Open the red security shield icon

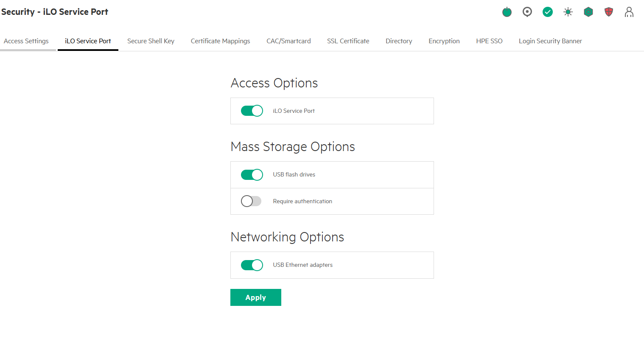(609, 12)
